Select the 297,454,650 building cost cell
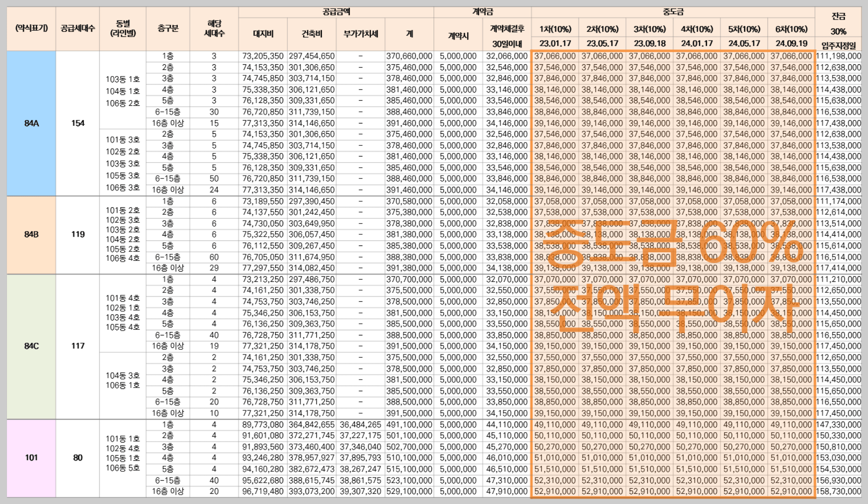Screen dimensions: 868x504 tap(312, 56)
